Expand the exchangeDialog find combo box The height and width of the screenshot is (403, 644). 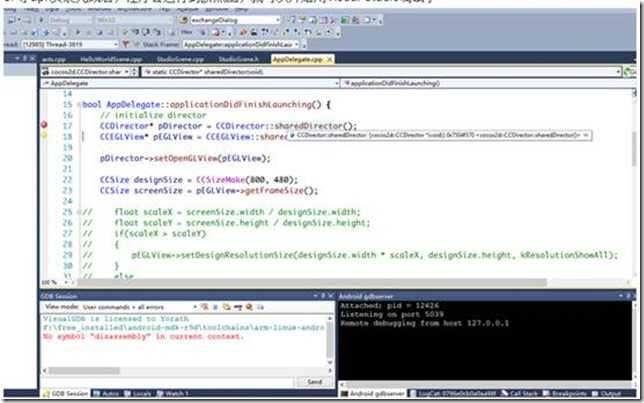click(278, 20)
